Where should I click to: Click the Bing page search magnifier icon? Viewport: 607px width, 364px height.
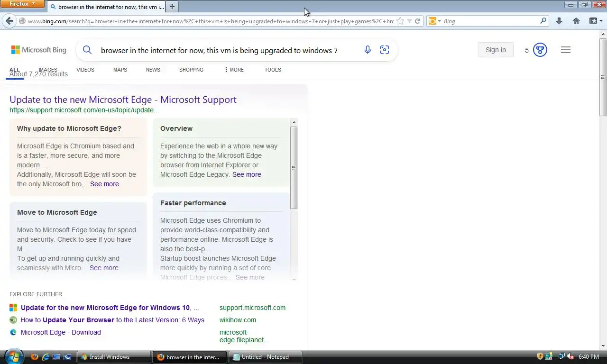point(87,50)
